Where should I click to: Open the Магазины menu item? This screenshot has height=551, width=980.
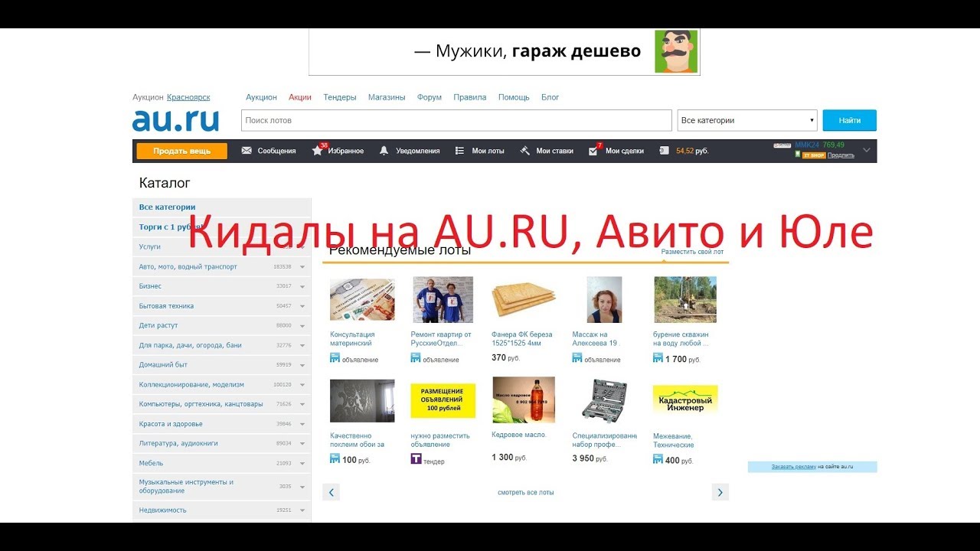(387, 97)
